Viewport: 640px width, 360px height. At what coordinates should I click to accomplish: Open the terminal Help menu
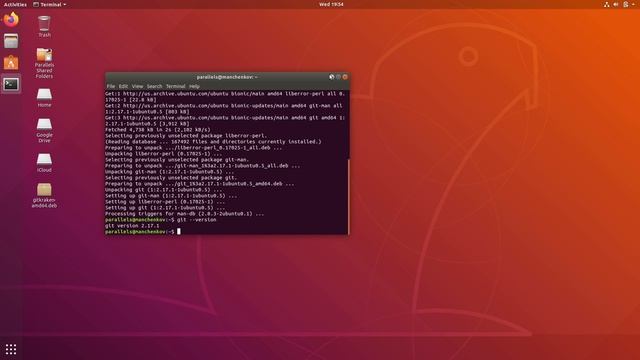pos(194,87)
